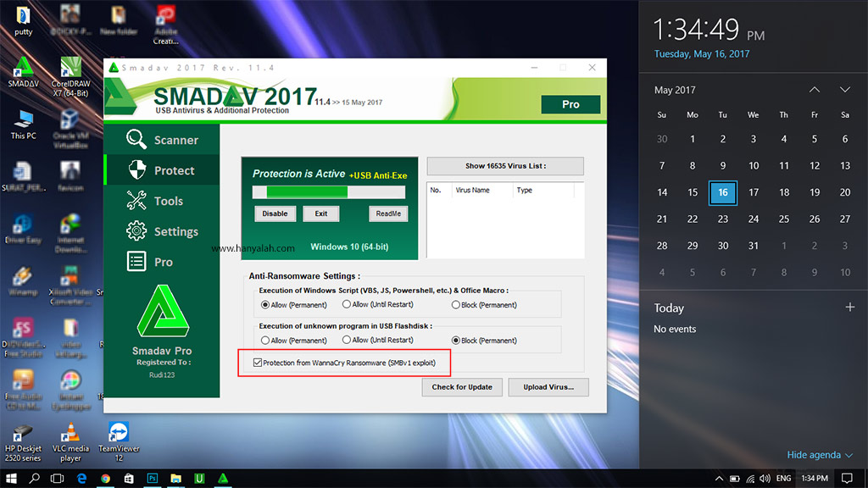
Task: Click the Tools wrench icon
Action: point(136,200)
